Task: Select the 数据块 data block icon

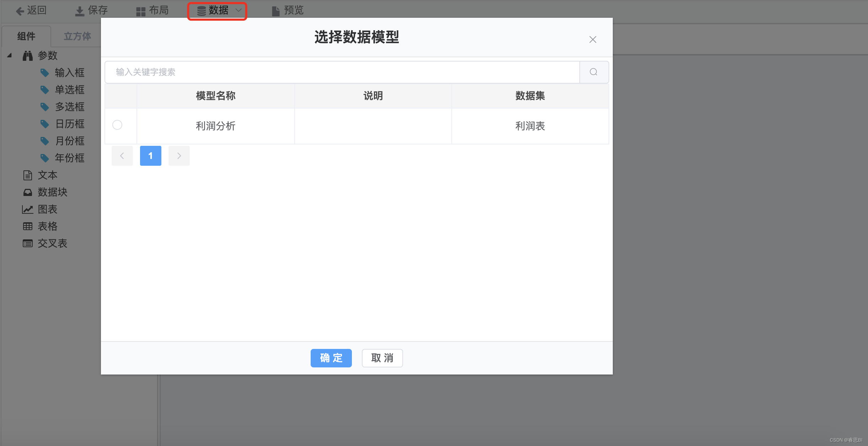Action: click(x=28, y=192)
